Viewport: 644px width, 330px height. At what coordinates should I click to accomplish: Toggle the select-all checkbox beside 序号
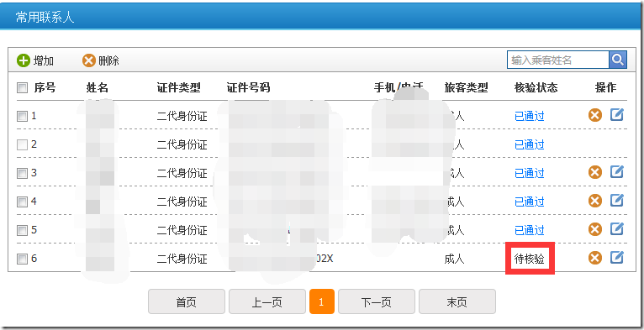(x=22, y=87)
